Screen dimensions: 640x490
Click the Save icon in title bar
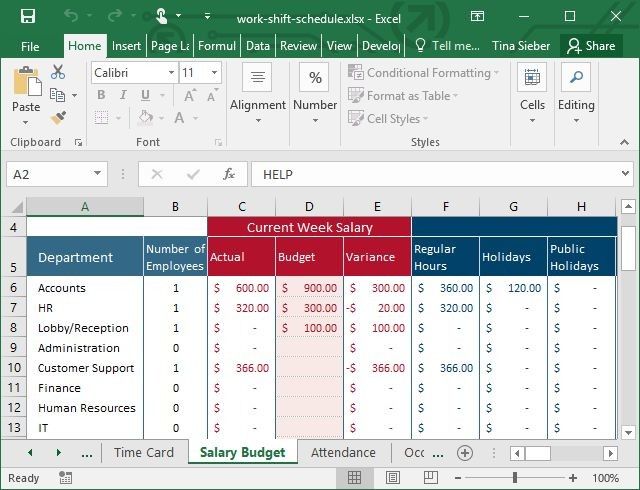click(x=27, y=17)
